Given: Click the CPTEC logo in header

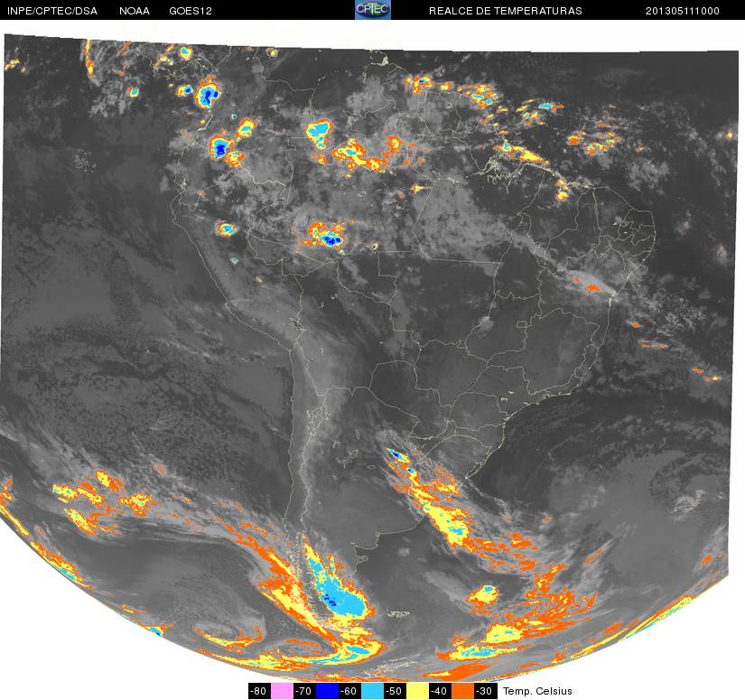Looking at the screenshot, I should pyautogui.click(x=372, y=10).
